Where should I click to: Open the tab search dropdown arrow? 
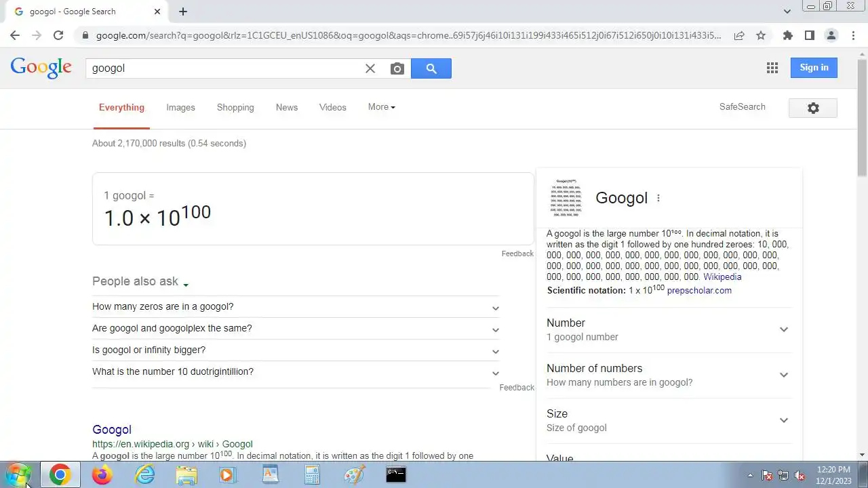tap(787, 12)
